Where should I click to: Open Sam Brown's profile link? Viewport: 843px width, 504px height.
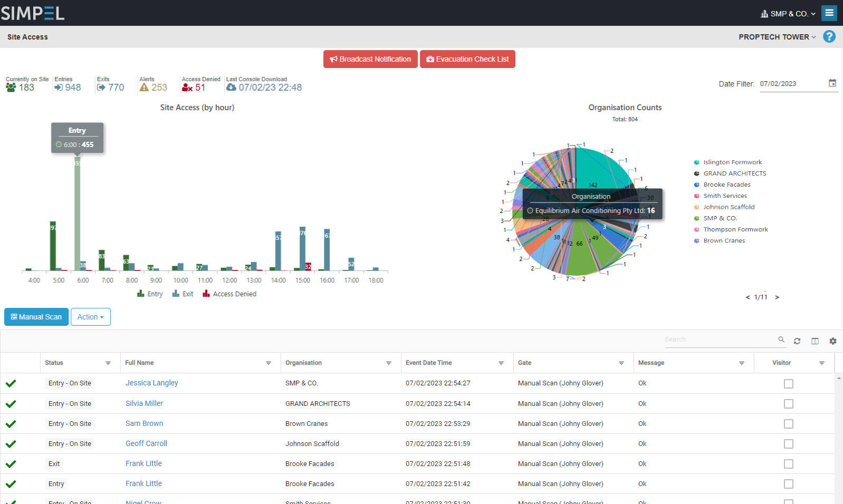click(x=144, y=423)
